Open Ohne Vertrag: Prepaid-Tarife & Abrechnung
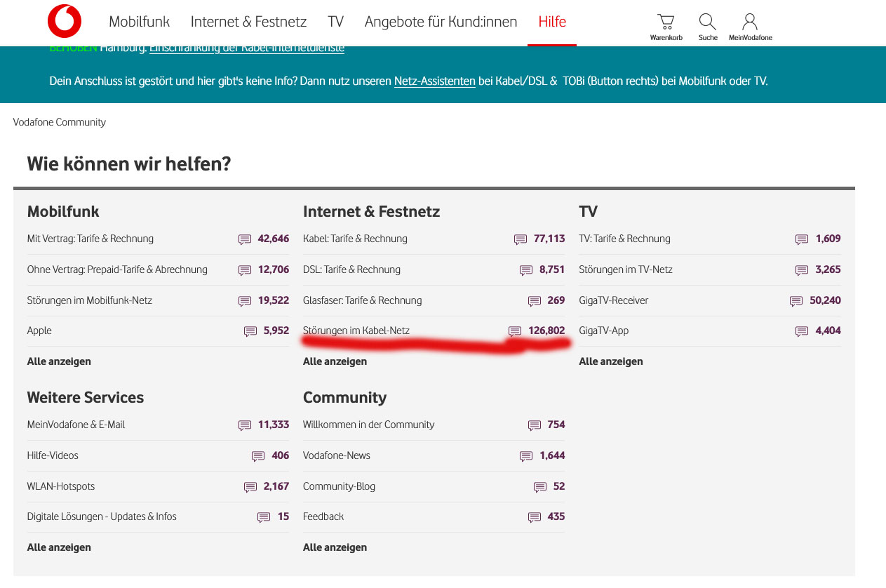 [117, 269]
